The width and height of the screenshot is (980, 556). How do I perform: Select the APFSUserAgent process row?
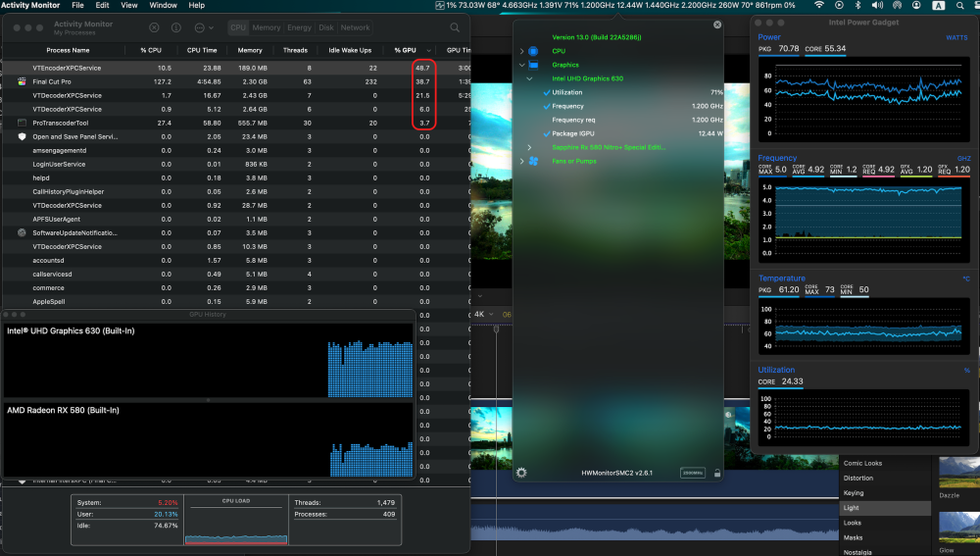pos(236,219)
